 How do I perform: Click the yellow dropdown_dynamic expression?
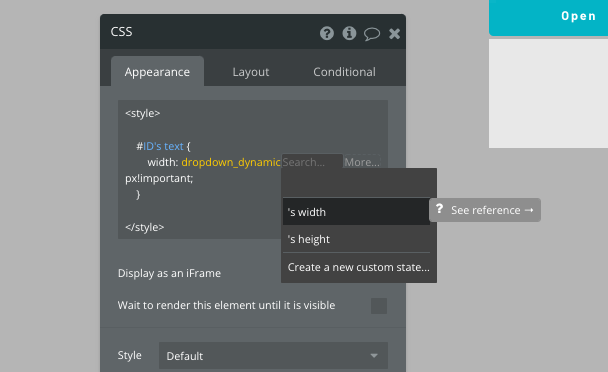point(231,162)
